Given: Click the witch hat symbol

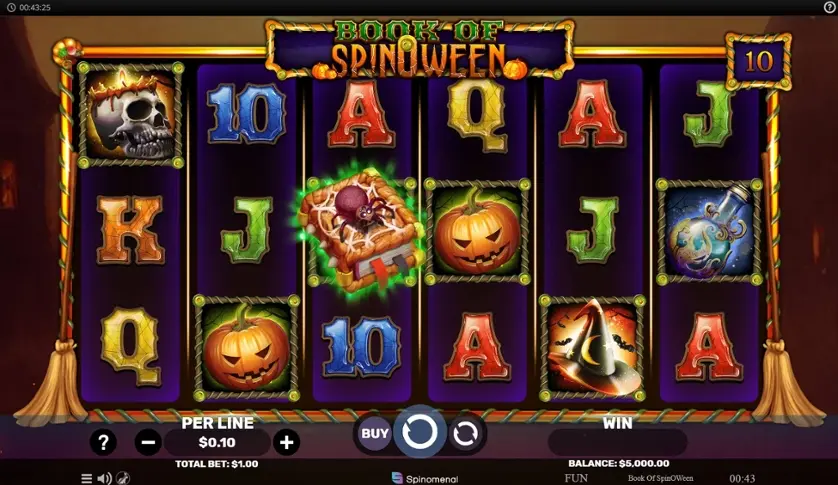Looking at the screenshot, I should [x=593, y=347].
